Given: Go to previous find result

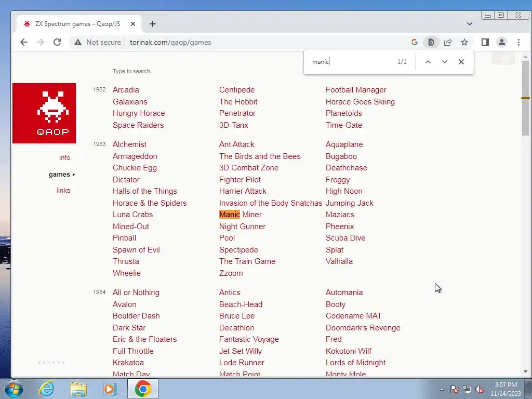Looking at the screenshot, I should point(428,62).
